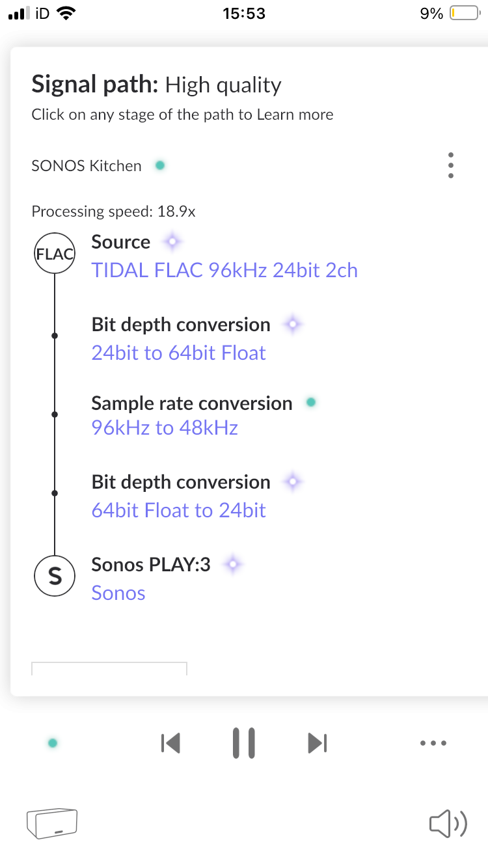Image resolution: width=488 pixels, height=868 pixels.
Task: Tap the FLAC source circle icon
Action: point(55,254)
